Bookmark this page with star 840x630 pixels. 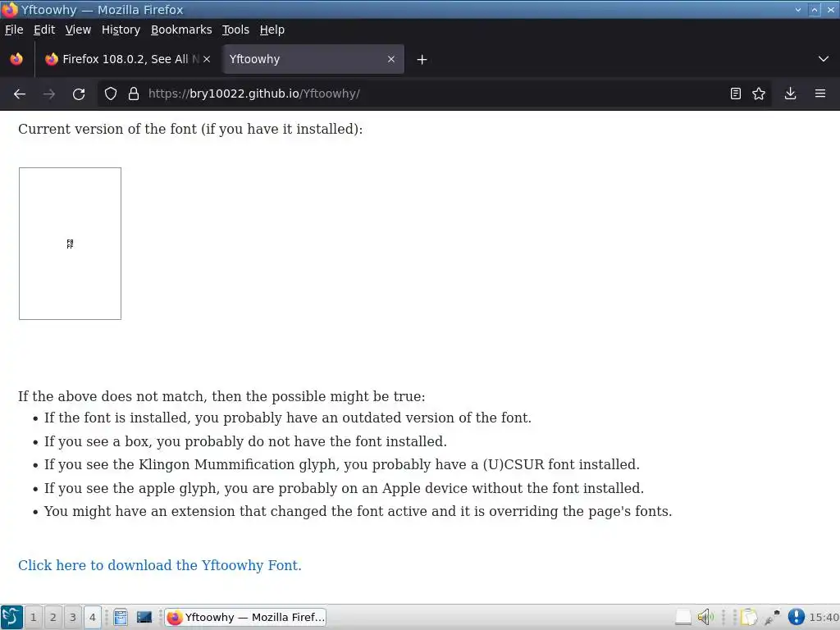click(x=759, y=94)
